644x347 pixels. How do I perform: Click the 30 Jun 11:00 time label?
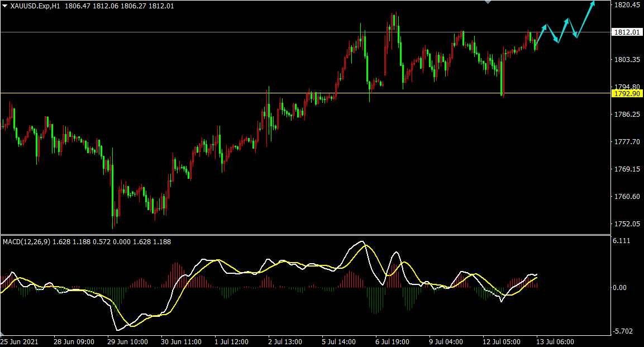pos(181,341)
